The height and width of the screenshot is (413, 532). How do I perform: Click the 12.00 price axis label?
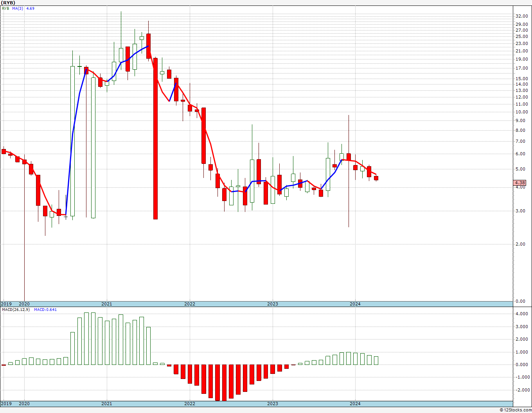click(x=521, y=97)
